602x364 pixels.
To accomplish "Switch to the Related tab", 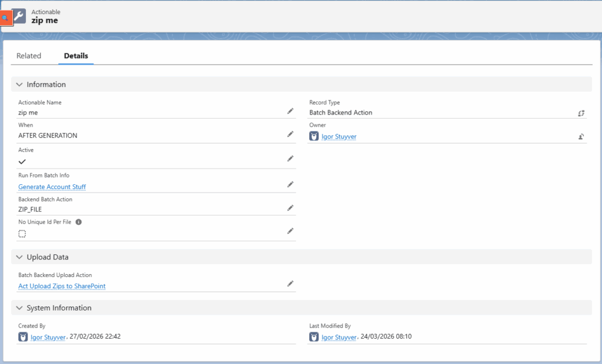I will [29, 56].
